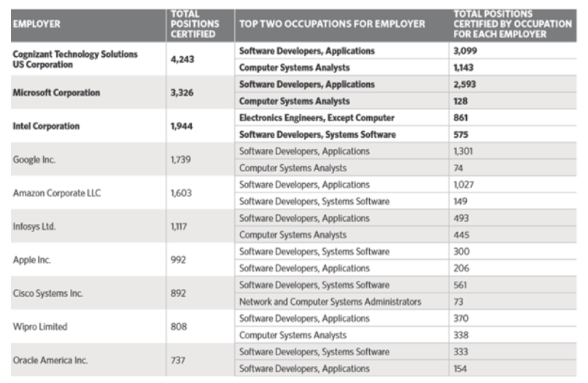588x383 pixels.
Task: Select the 3,326 total cell
Action: (200, 92)
